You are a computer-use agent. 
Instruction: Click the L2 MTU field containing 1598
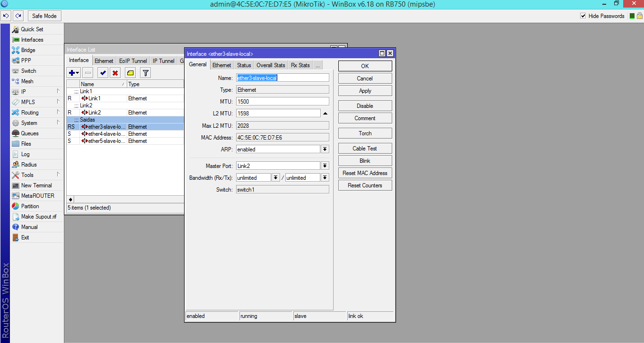[278, 114]
